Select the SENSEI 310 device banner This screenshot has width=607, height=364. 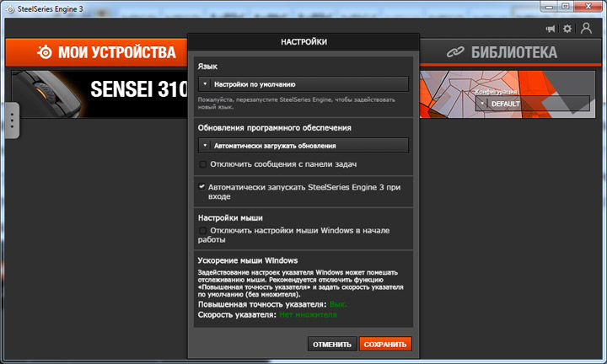pos(99,94)
